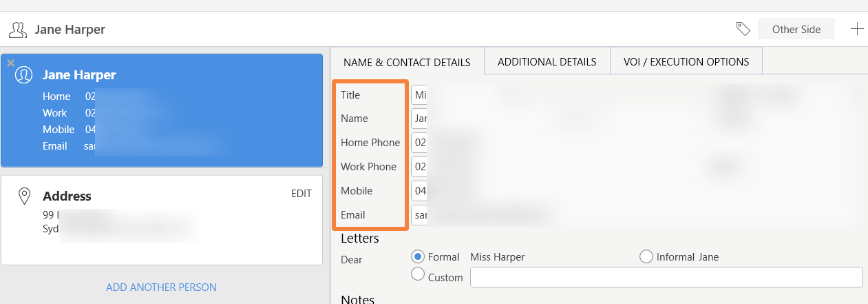Click the Mobile number input field
Screen dimensions: 868x304
[419, 191]
